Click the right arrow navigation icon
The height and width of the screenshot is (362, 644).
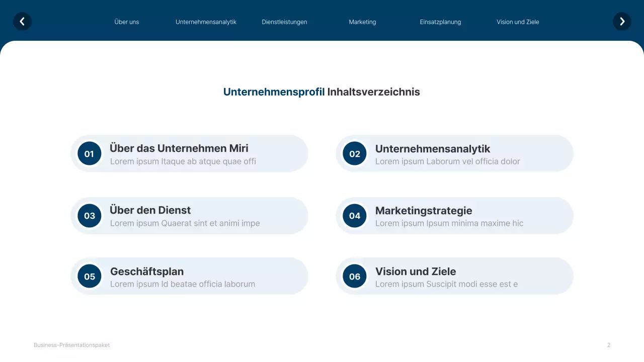[x=622, y=21]
